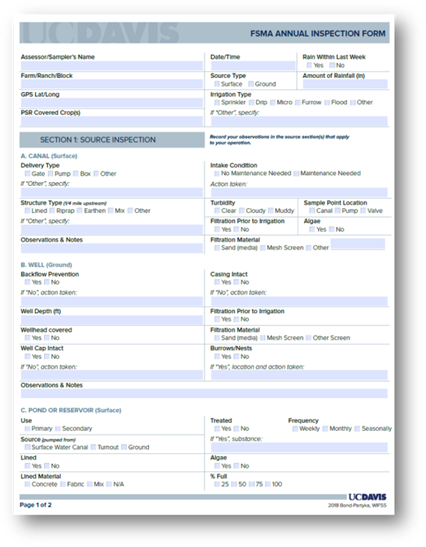Screen dimensions: 426x547
Task: Check Yes under Rain Within Last Week
Action: pos(309,65)
